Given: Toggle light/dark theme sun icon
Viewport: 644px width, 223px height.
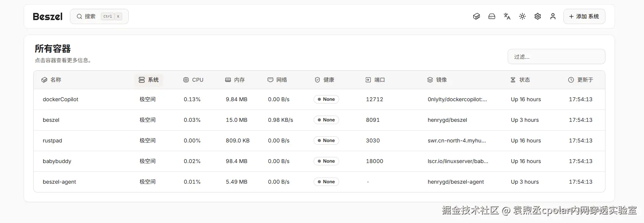Looking at the screenshot, I should 522,16.
